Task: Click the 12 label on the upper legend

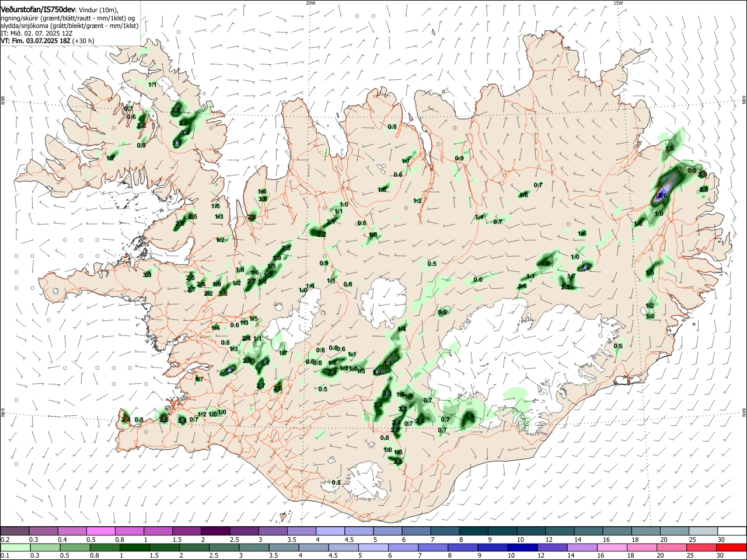Action: pyautogui.click(x=549, y=540)
